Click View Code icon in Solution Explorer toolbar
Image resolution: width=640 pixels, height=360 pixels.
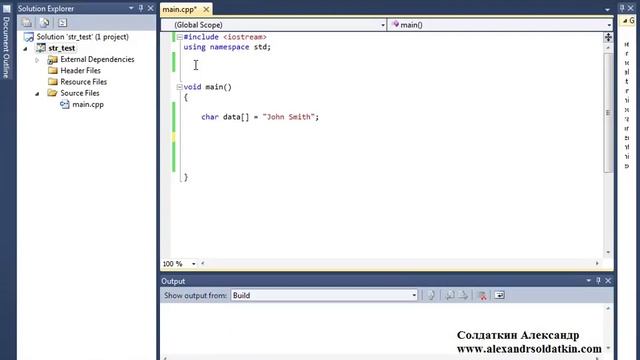coord(62,23)
